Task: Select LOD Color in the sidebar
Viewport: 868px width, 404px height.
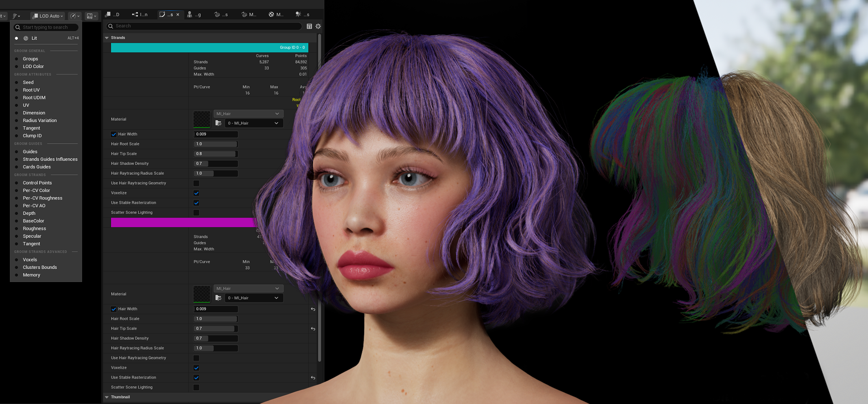Action: click(x=33, y=66)
